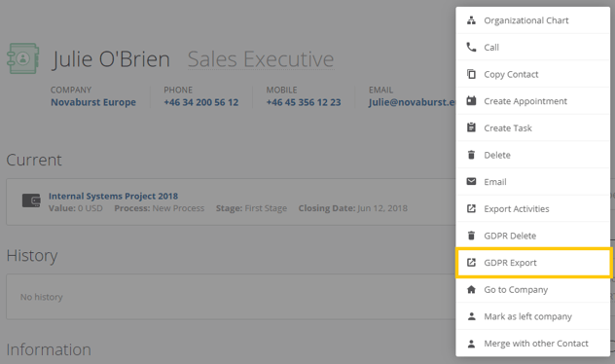
Task: Click the phone handset Call icon
Action: coord(471,47)
